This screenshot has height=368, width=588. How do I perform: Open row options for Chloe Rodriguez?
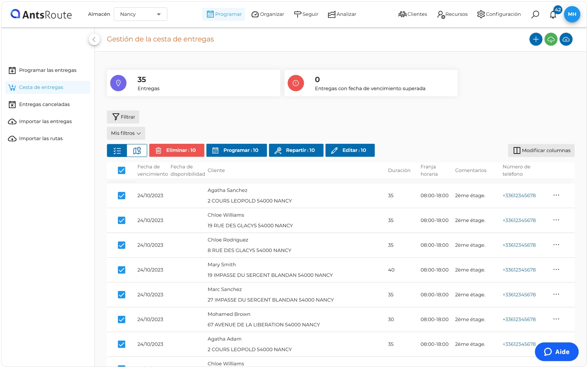click(556, 244)
